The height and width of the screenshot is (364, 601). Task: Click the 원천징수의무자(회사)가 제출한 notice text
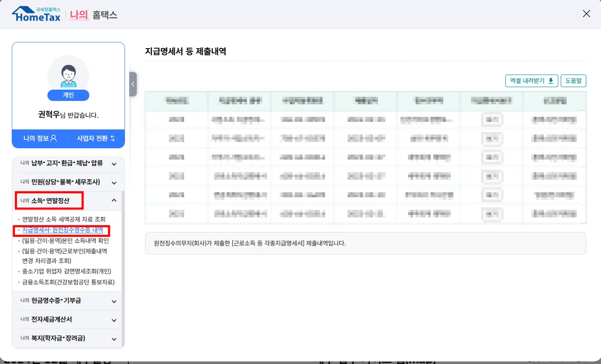[x=250, y=243]
